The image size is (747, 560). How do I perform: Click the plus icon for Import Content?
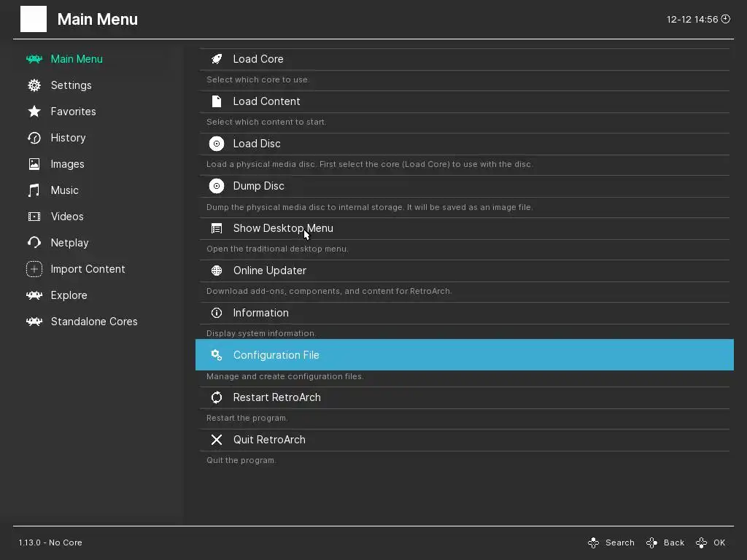[x=34, y=269]
